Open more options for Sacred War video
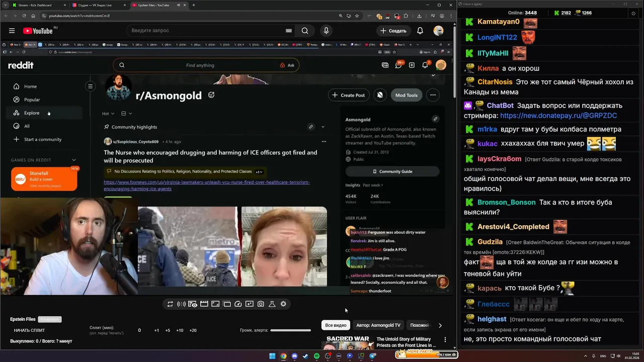Screen dimensions: 644x362 (x=445, y=340)
